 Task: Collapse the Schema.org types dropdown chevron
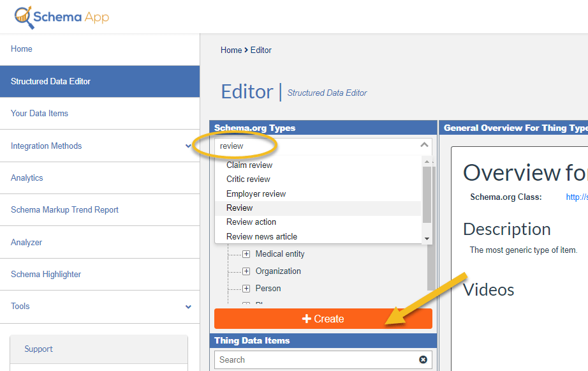(x=424, y=145)
